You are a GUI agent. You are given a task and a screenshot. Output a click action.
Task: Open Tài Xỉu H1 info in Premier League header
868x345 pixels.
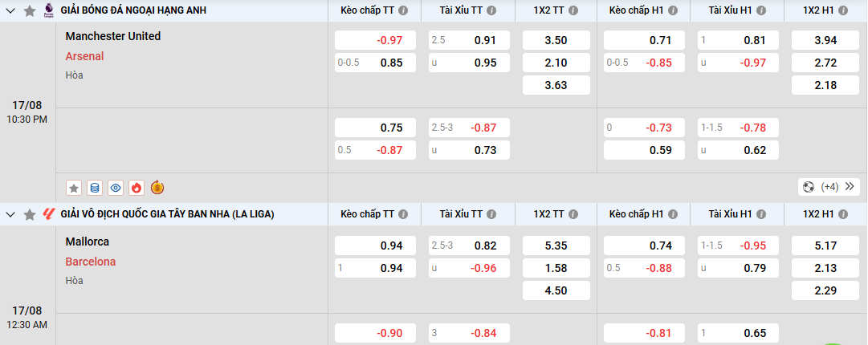tap(761, 10)
